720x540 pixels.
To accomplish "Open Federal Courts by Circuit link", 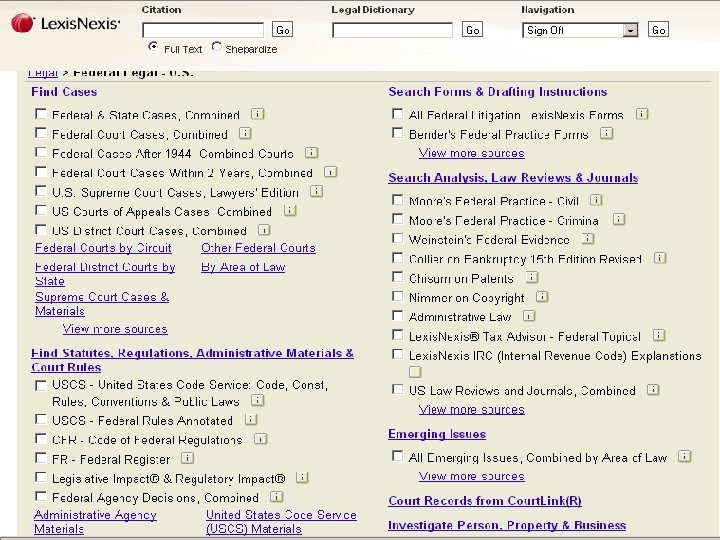I will click(x=103, y=248).
